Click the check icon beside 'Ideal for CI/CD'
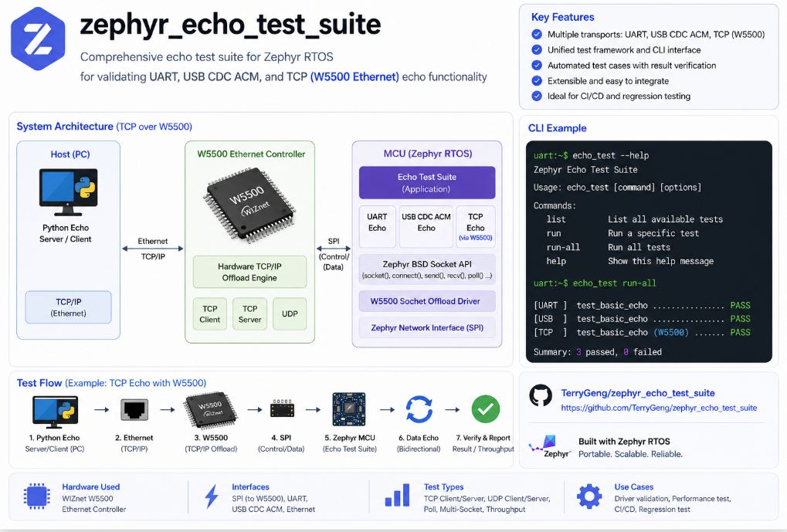The image size is (787, 532). click(537, 96)
